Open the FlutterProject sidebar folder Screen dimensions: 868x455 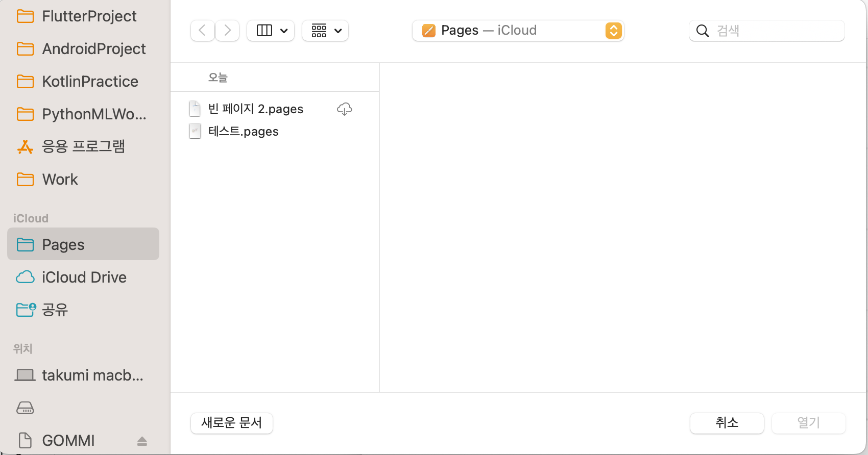pos(83,16)
